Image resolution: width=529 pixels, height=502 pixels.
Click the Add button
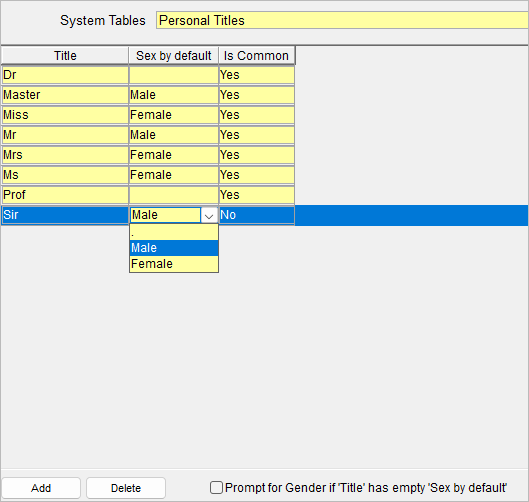point(41,488)
